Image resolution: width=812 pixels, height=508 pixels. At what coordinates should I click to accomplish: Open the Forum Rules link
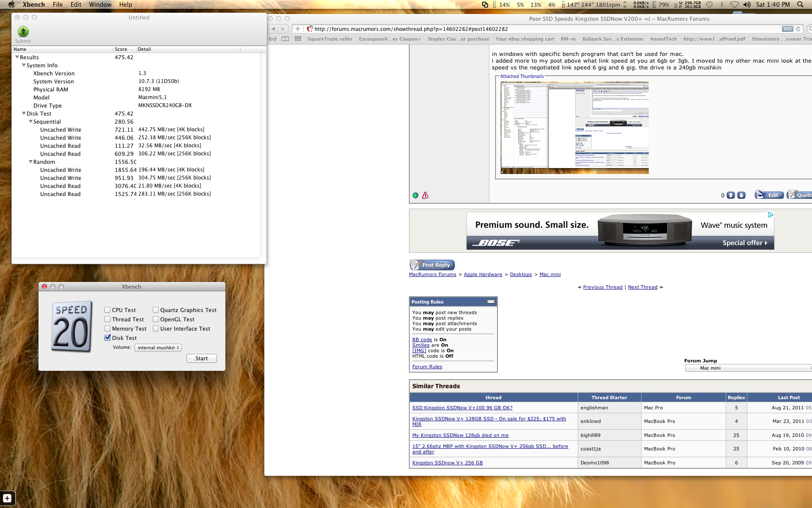tap(427, 367)
